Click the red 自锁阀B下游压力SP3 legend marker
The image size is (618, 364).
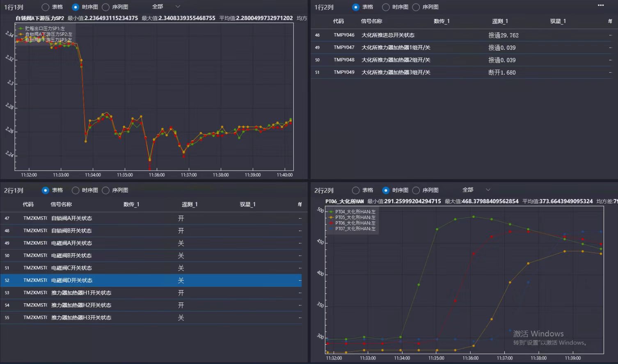click(21, 40)
